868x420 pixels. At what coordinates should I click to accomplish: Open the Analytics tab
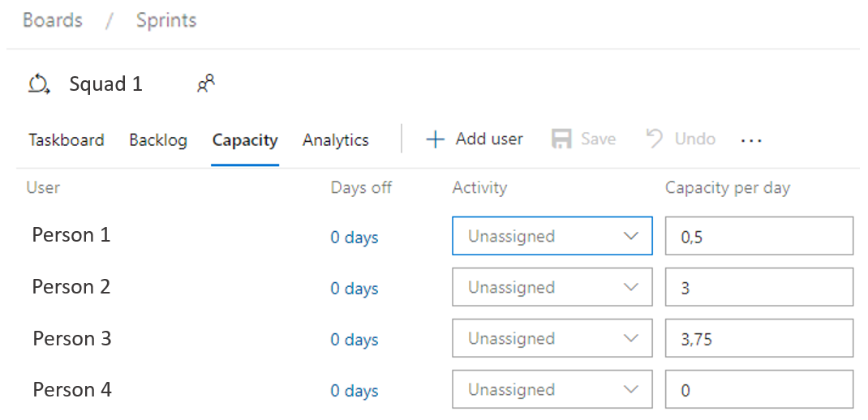click(336, 140)
